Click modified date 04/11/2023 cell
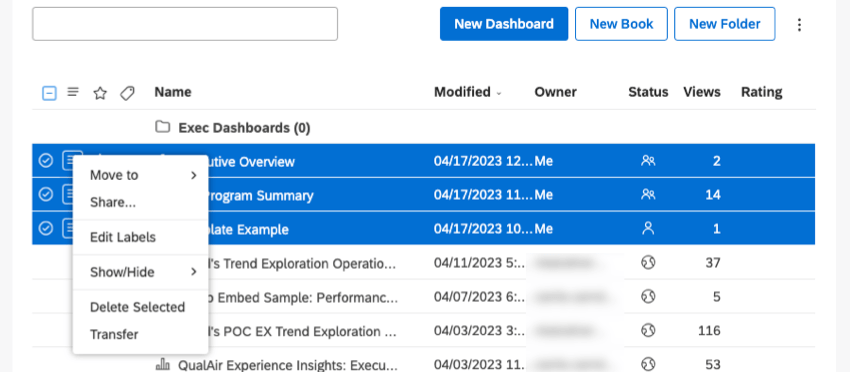The width and height of the screenshot is (850, 372). click(x=480, y=263)
